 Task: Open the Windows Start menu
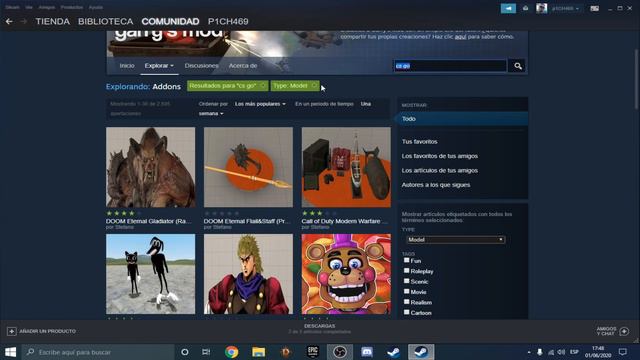10,352
